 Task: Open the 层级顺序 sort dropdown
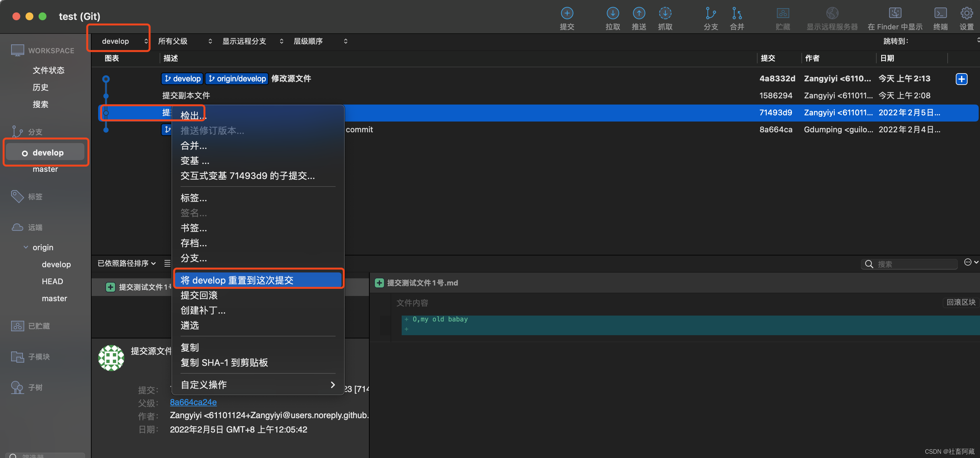320,41
